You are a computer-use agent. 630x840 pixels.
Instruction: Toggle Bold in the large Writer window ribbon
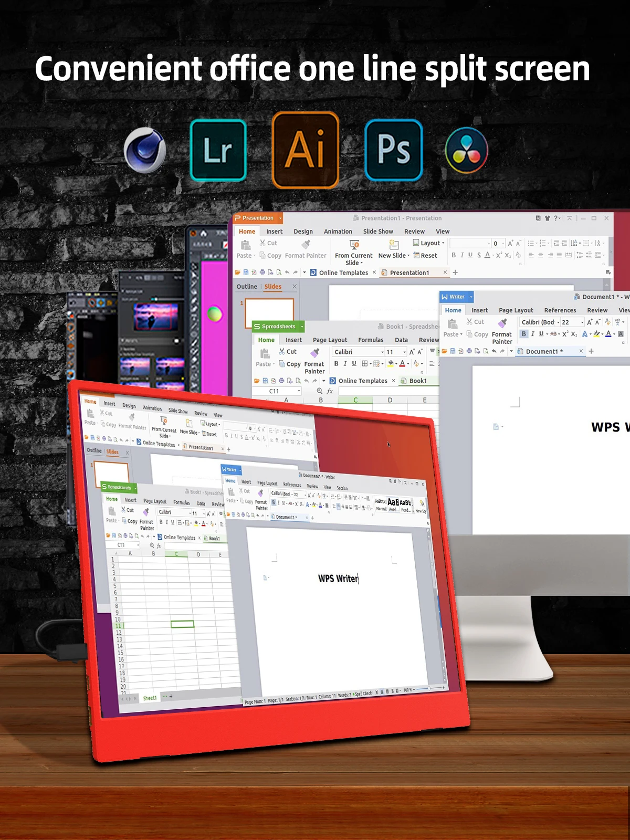(523, 334)
